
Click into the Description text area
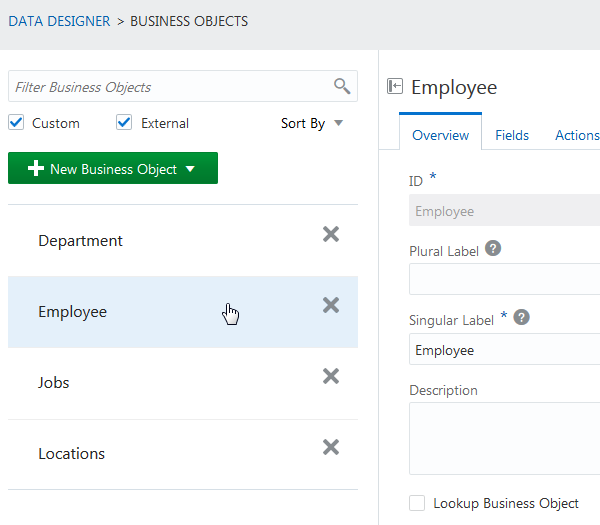504,438
